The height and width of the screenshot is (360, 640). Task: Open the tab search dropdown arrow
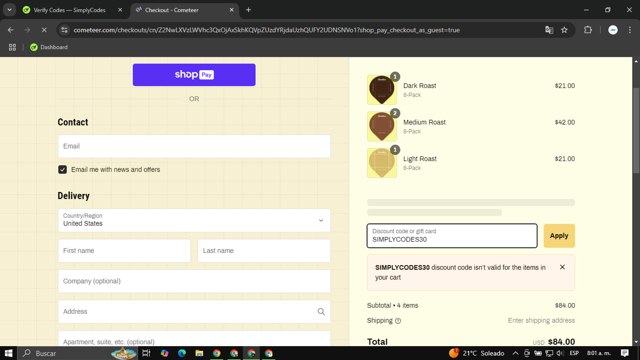(x=9, y=10)
